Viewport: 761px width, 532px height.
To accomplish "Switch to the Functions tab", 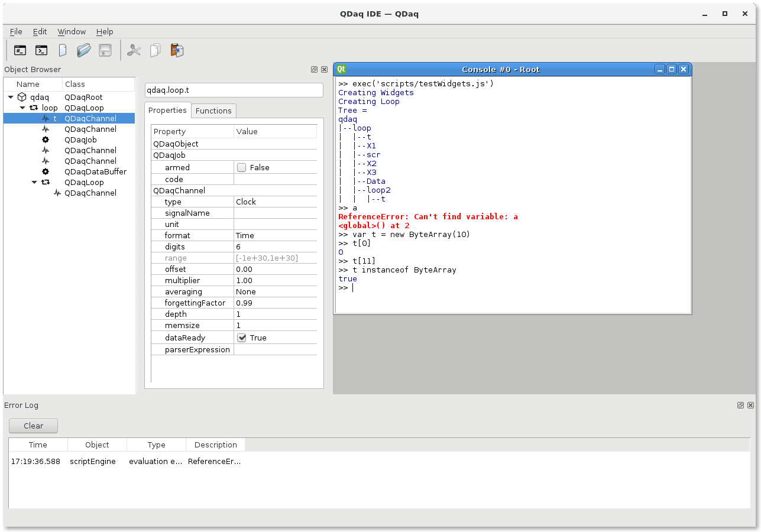I will (x=213, y=111).
